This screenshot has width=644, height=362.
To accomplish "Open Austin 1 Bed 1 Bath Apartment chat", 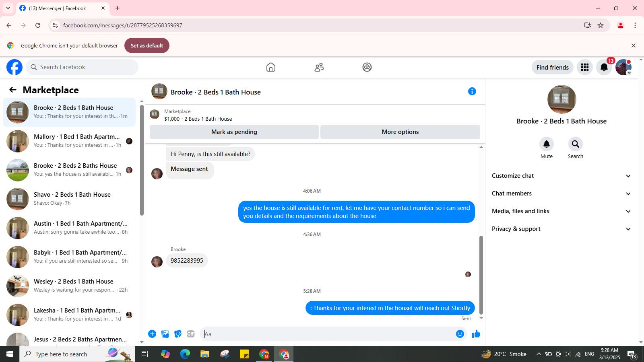I will coord(70,228).
